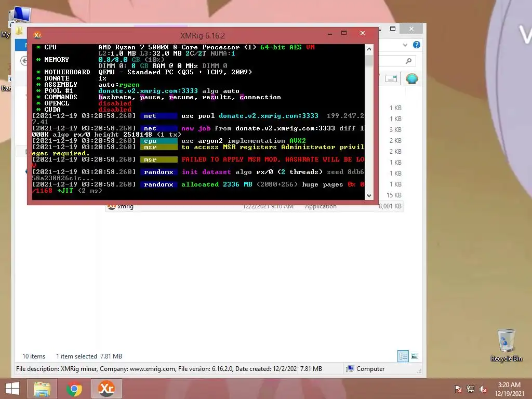
Task: Open Help via the blue question mark in File Explorer
Action: [416, 45]
